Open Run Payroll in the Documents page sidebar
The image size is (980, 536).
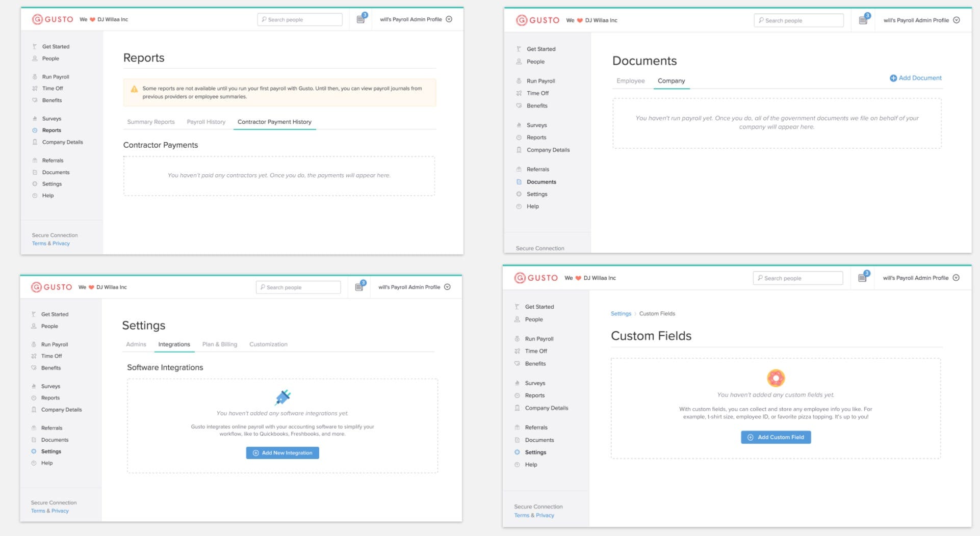(541, 81)
